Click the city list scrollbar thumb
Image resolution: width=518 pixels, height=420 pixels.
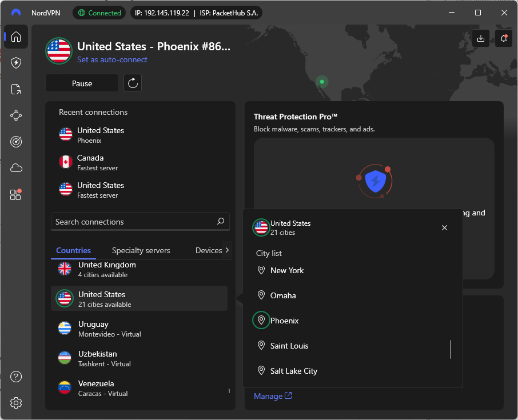point(451,349)
